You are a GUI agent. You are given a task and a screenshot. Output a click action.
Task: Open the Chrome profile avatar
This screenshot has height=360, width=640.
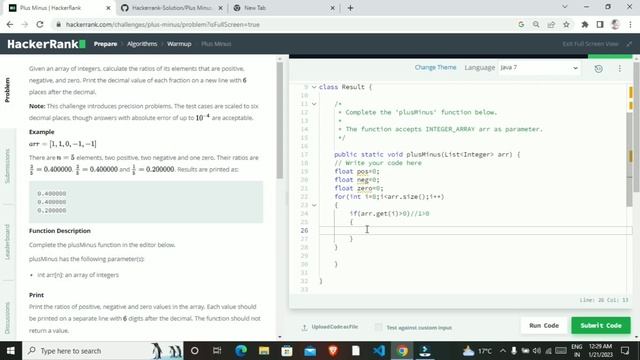(615, 24)
